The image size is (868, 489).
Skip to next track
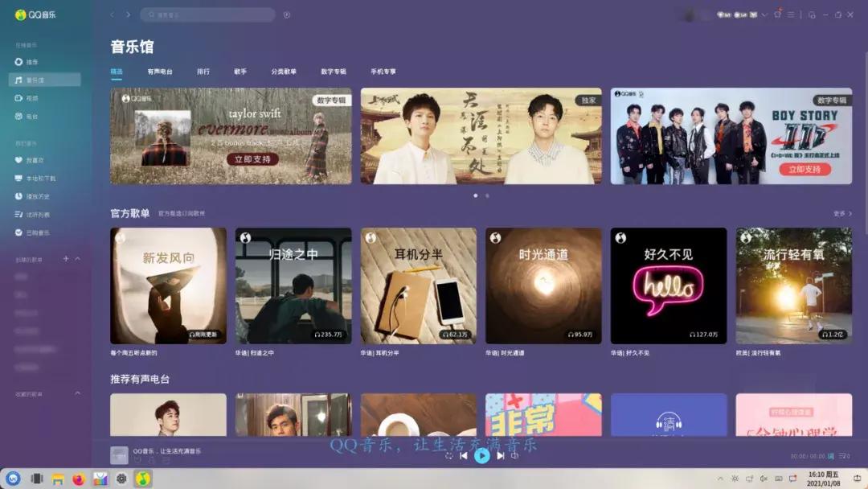click(501, 455)
